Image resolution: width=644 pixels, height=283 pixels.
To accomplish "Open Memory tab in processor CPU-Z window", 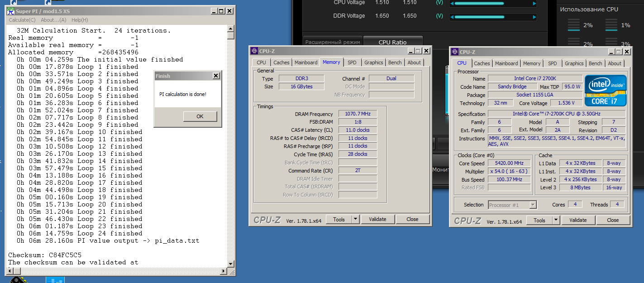I will click(x=532, y=63).
